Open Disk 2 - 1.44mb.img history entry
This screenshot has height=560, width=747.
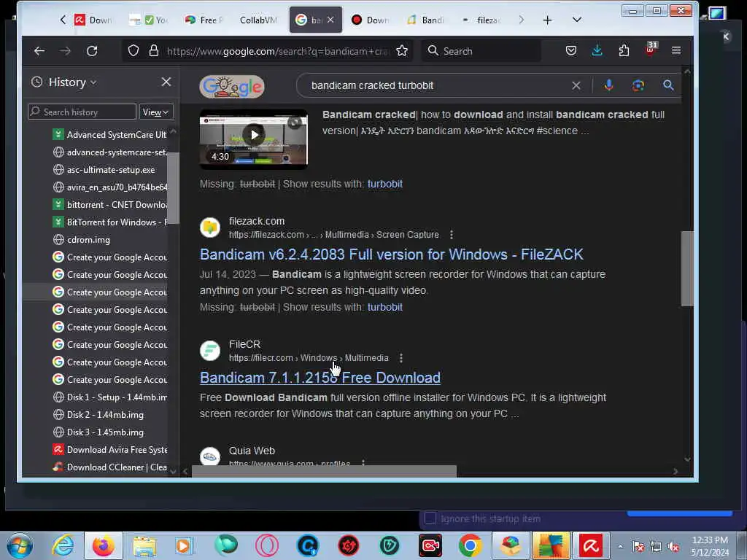[98, 415]
